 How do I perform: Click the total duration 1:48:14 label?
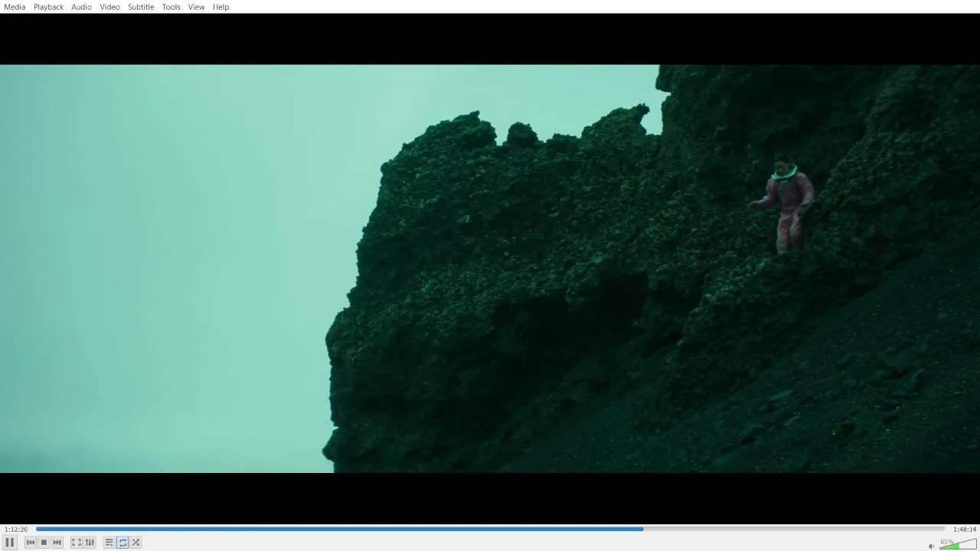click(x=965, y=529)
